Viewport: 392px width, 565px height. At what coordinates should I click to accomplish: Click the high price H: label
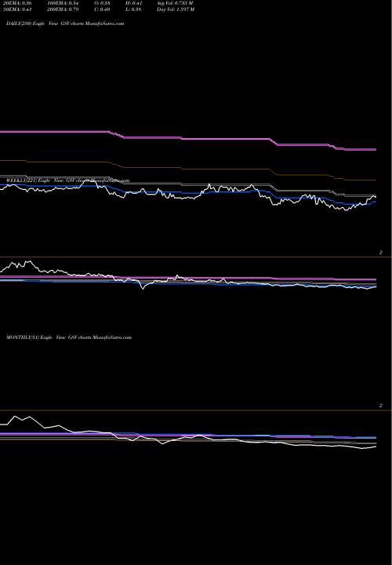coord(133,3)
